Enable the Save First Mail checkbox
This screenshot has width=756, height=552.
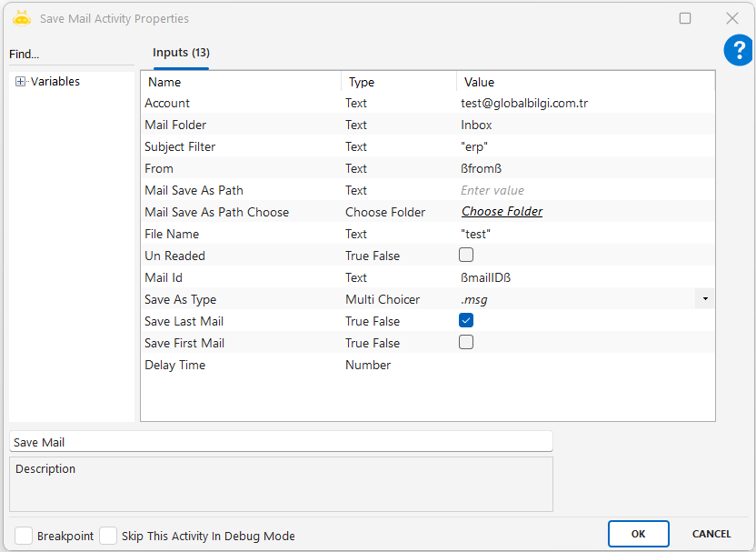(466, 343)
